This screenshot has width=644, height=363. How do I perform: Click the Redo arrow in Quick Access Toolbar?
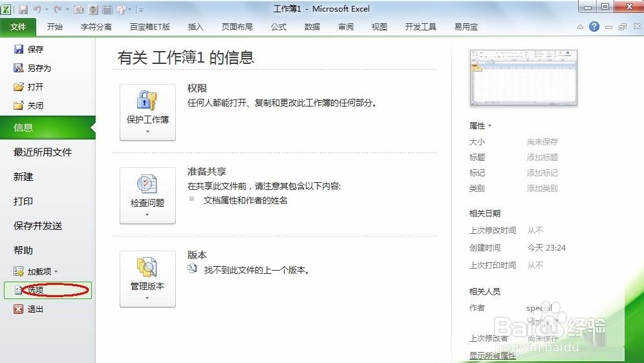tap(58, 9)
